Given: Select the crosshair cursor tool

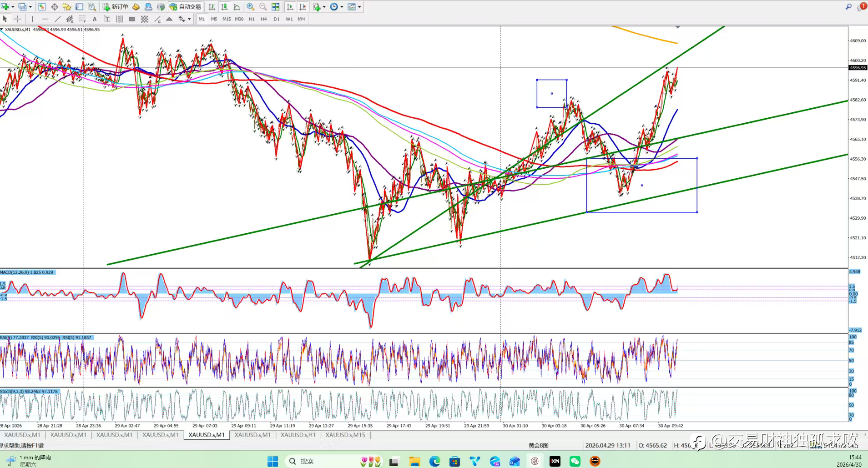Looking at the screenshot, I should click(x=18, y=19).
